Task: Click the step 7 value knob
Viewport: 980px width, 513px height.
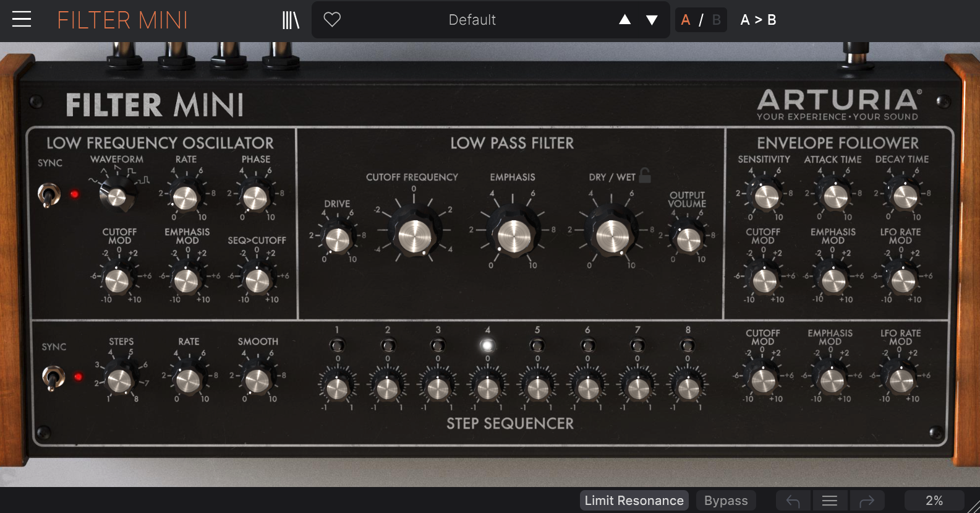Action: click(x=637, y=388)
